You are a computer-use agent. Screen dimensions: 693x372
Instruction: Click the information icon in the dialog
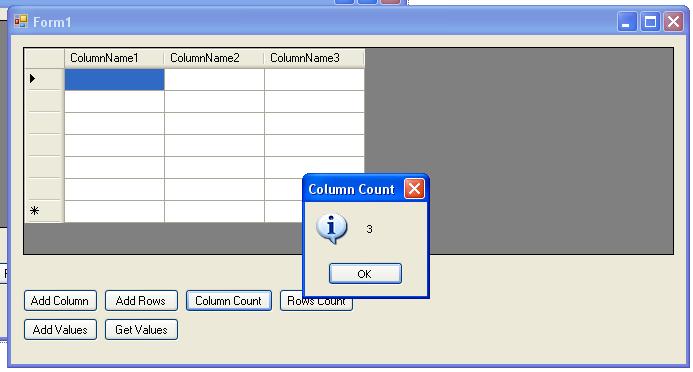[x=331, y=228]
